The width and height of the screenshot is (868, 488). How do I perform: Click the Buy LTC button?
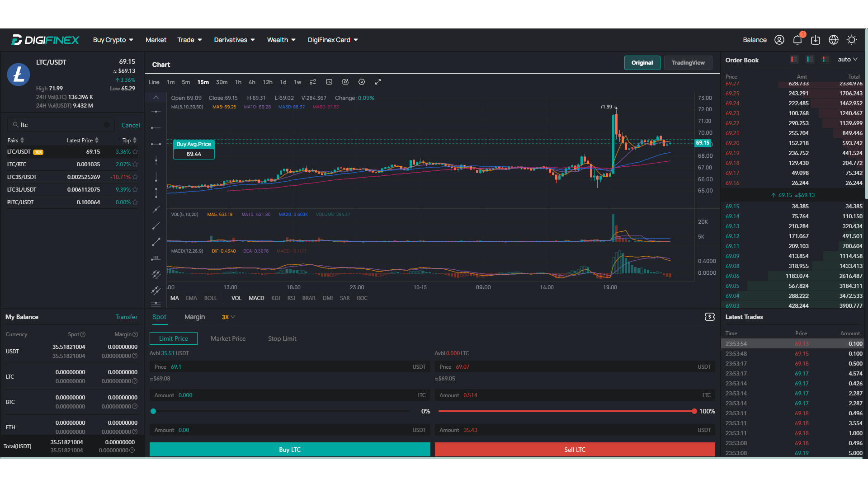click(x=290, y=450)
